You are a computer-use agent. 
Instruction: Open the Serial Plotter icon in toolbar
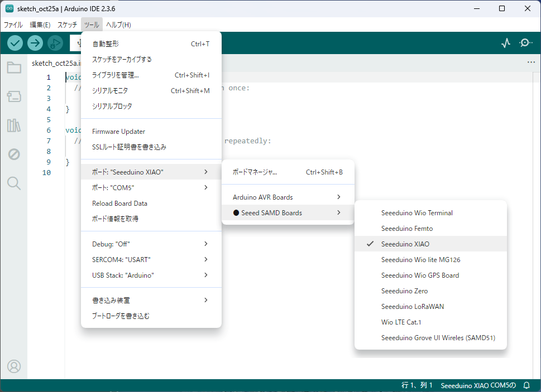click(x=506, y=43)
